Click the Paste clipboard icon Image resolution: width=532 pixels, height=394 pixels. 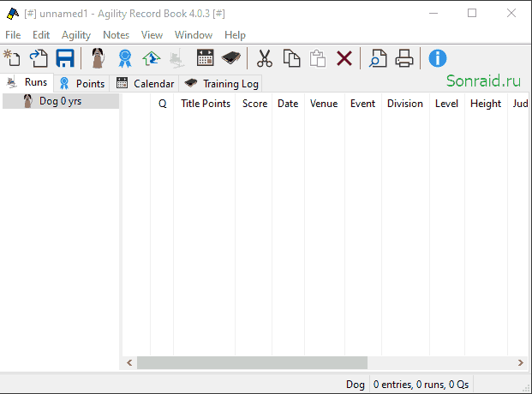[318, 58]
